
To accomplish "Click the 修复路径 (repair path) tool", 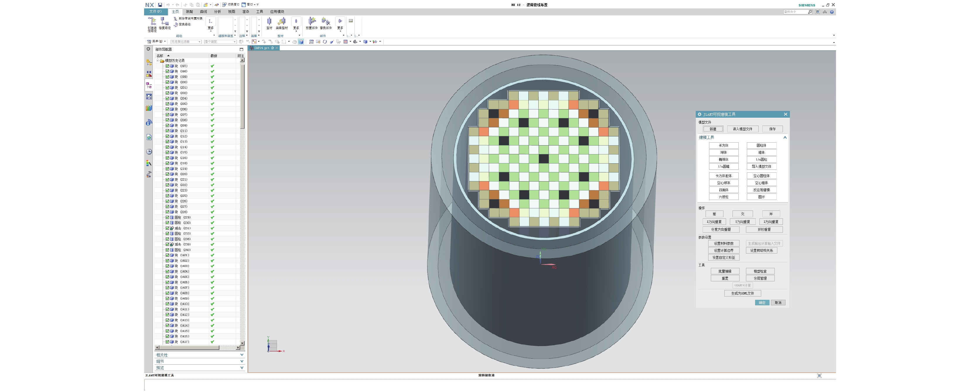I will [164, 23].
